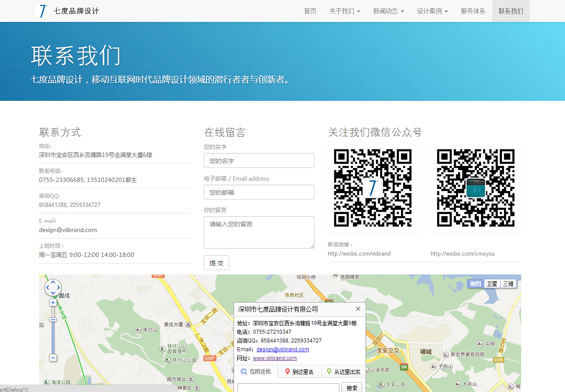Screen dimensions: 565x392
Task: Focus the 您的邮箱 email input field
Action: (259, 192)
